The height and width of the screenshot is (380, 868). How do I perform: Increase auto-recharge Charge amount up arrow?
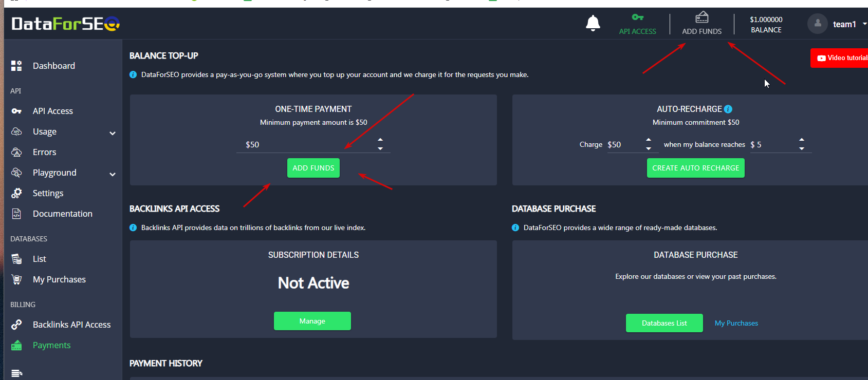pyautogui.click(x=649, y=140)
